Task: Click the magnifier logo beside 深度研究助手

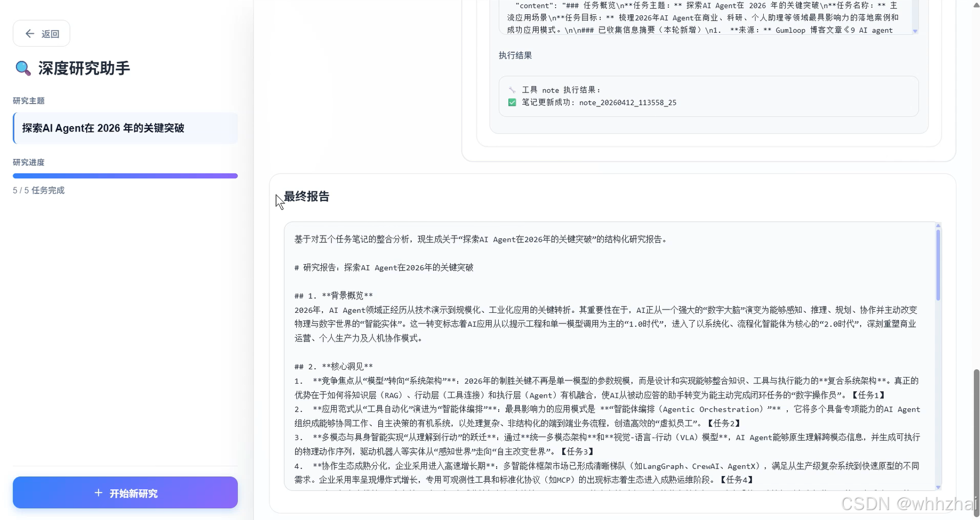Action: coord(22,68)
